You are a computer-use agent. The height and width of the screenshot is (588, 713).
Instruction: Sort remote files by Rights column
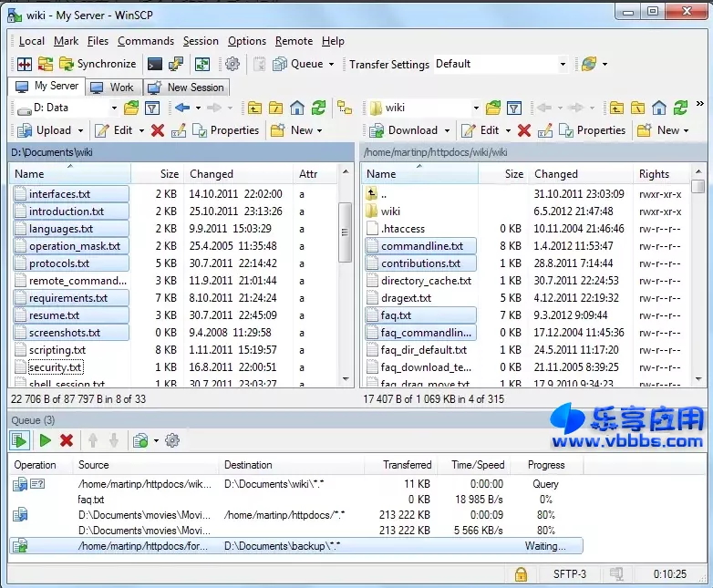[661, 174]
